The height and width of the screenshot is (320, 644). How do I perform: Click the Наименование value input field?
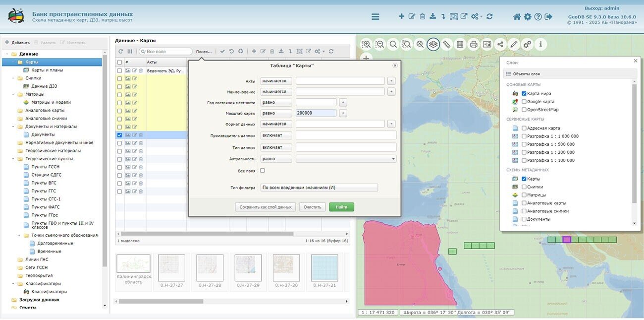340,92
